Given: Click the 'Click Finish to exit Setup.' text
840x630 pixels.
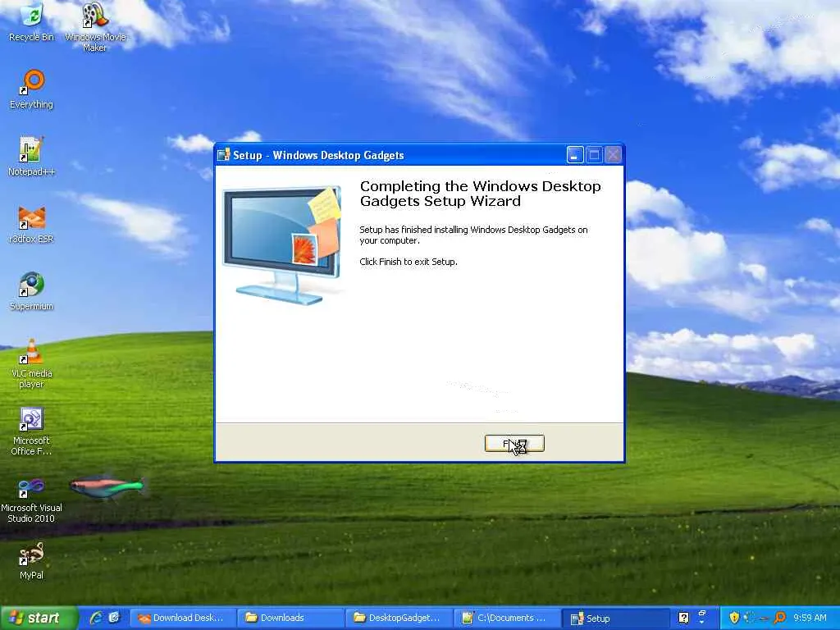Looking at the screenshot, I should pos(409,262).
